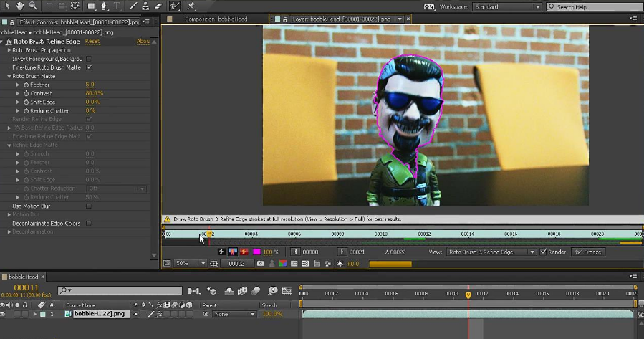
Task: Select the Eraser tool
Action: [x=158, y=6]
